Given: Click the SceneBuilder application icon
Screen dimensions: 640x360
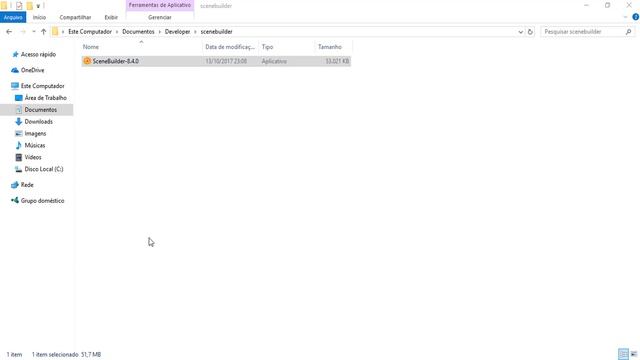Looking at the screenshot, I should click(x=87, y=61).
